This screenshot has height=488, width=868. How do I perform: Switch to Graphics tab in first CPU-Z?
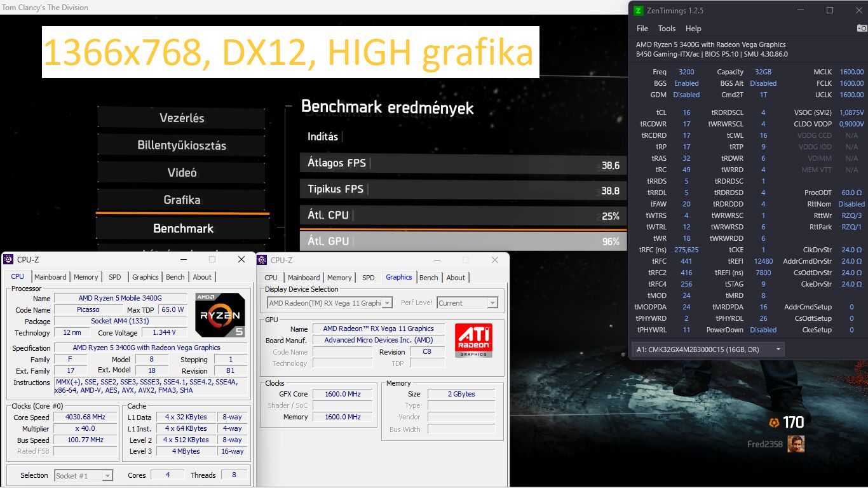point(146,277)
